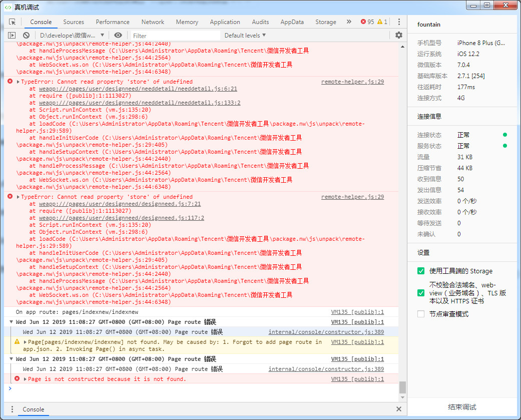Open the Default levels dropdown
Screen dimensions: 521x420
[245, 36]
